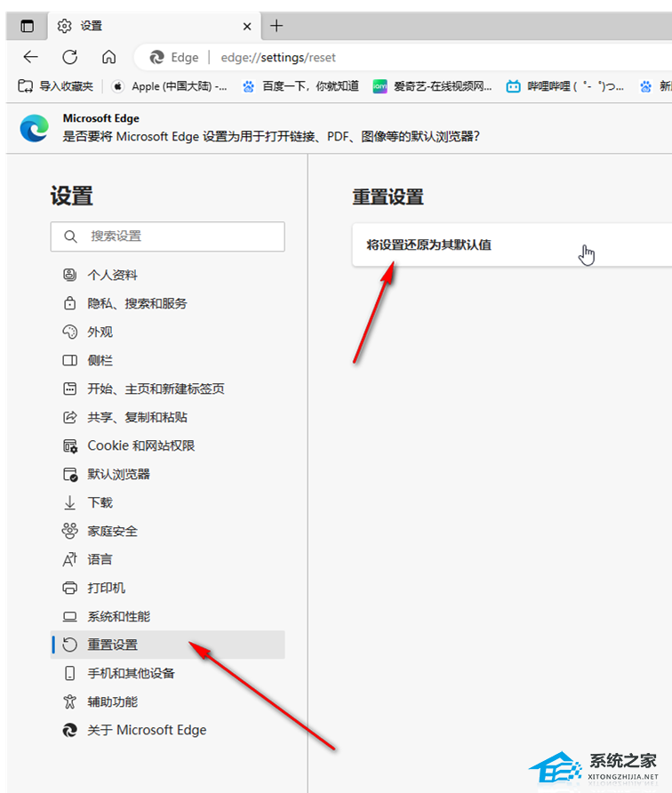This screenshot has width=672, height=793.
Task: Open 导入收藏夹 bookmark
Action: click(x=55, y=86)
